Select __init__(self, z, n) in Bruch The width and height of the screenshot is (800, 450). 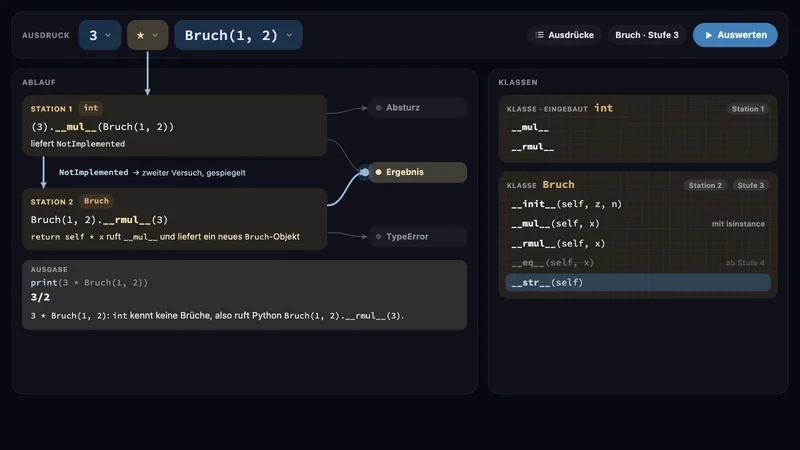[x=638, y=204]
